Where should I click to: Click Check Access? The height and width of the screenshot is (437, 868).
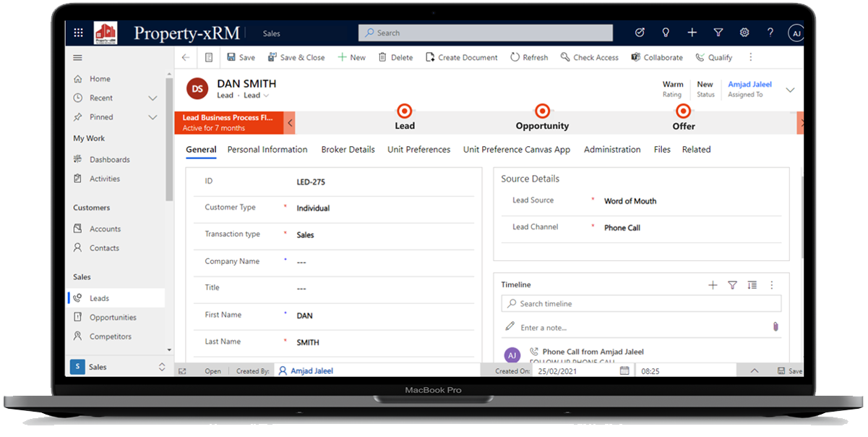(589, 57)
